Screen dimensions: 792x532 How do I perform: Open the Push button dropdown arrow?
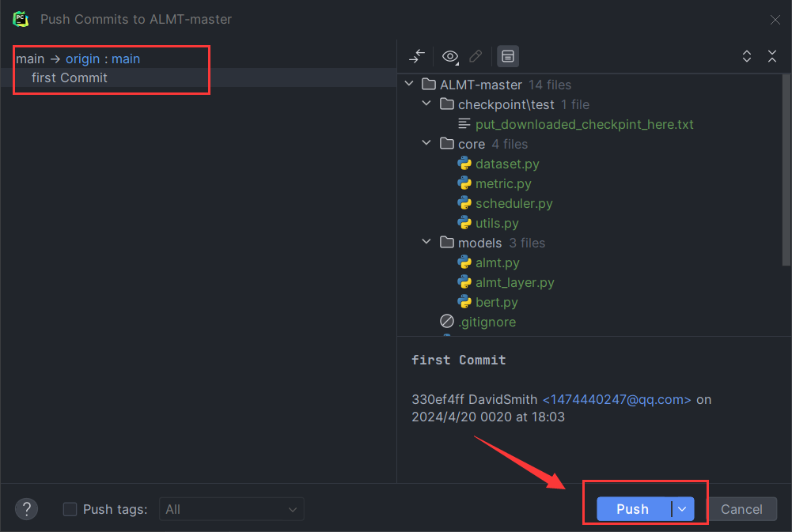click(x=682, y=509)
